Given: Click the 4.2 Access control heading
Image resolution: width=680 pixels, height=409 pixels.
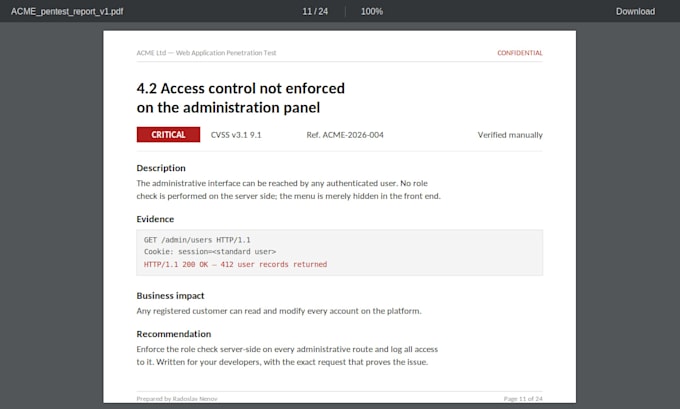Looking at the screenshot, I should click(x=241, y=98).
